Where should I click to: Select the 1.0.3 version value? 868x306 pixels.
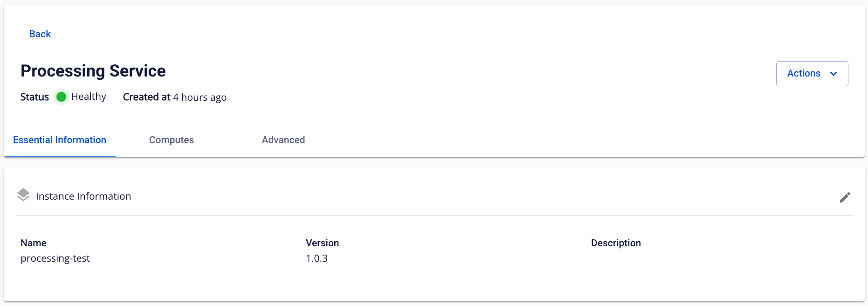click(x=317, y=258)
